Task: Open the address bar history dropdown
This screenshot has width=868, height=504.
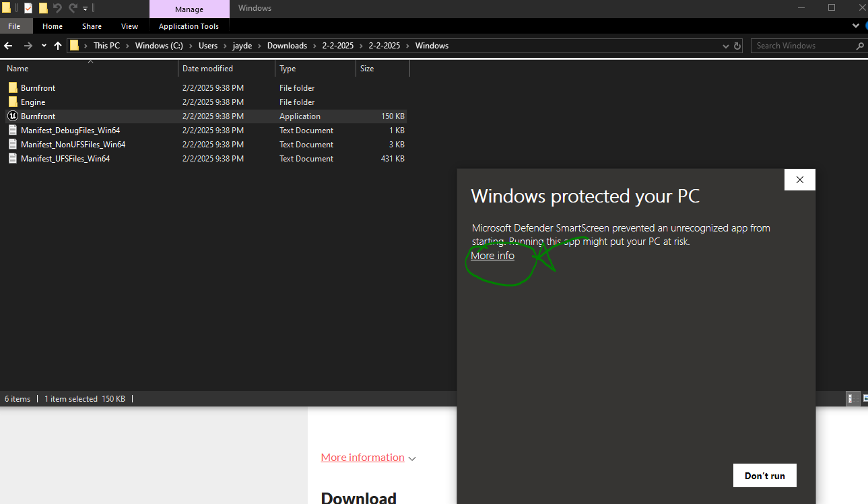Action: point(726,46)
